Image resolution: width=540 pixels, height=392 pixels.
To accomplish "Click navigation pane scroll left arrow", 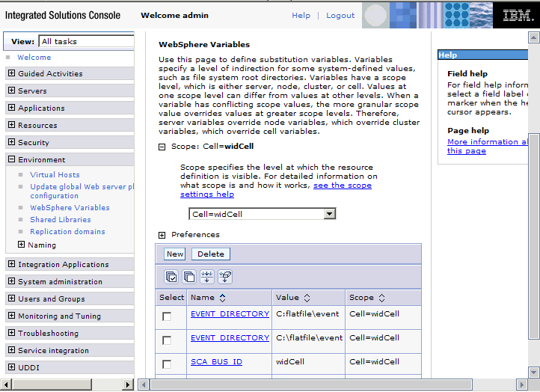I will (6, 385).
